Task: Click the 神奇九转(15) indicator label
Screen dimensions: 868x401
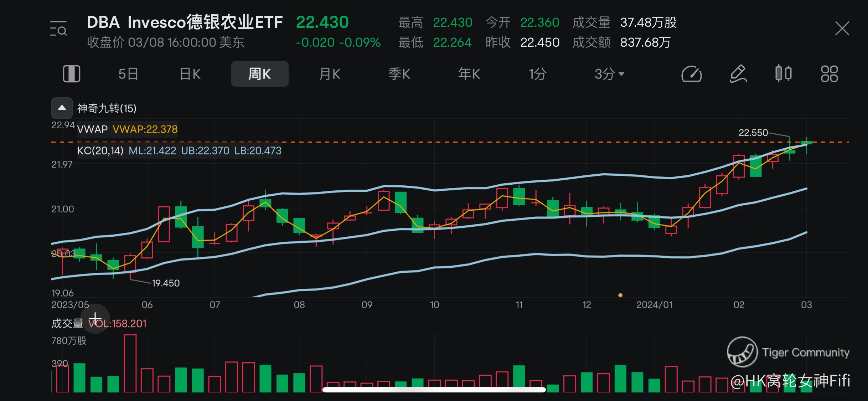Action: point(107,108)
